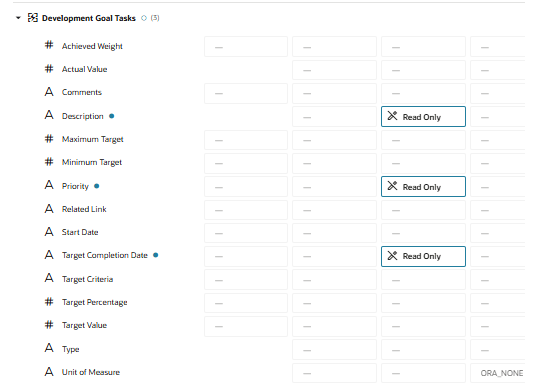Click the text icon for Unit of Measure

click(x=49, y=372)
